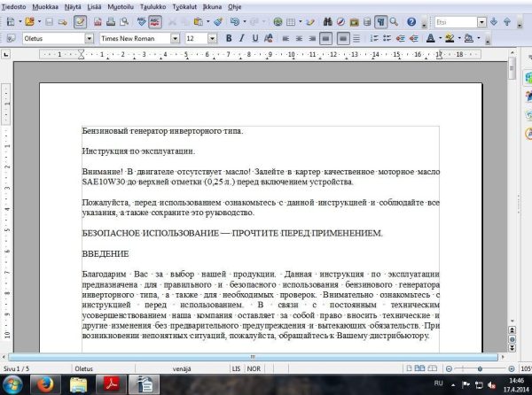
Task: Toggle justified text alignment
Action: tap(325, 39)
